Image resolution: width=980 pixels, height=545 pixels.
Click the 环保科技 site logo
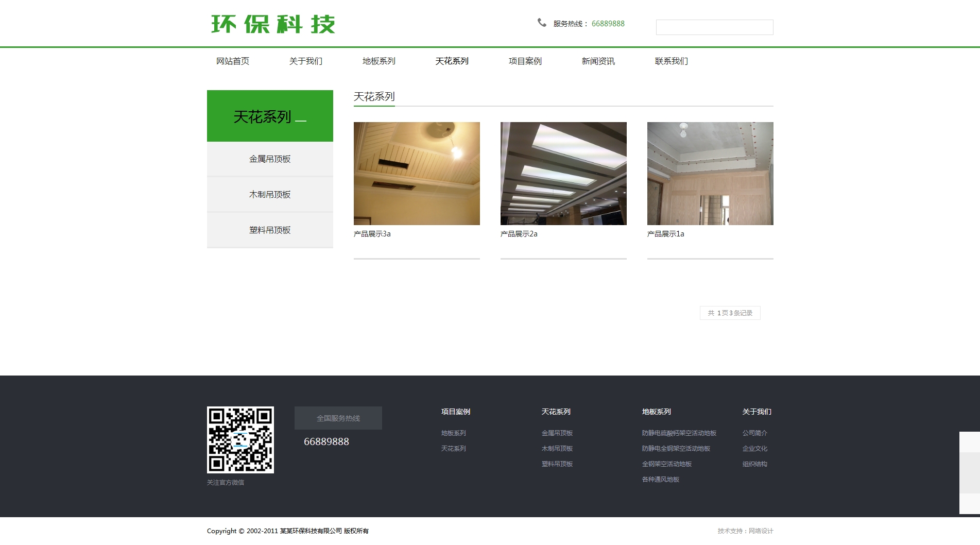273,24
